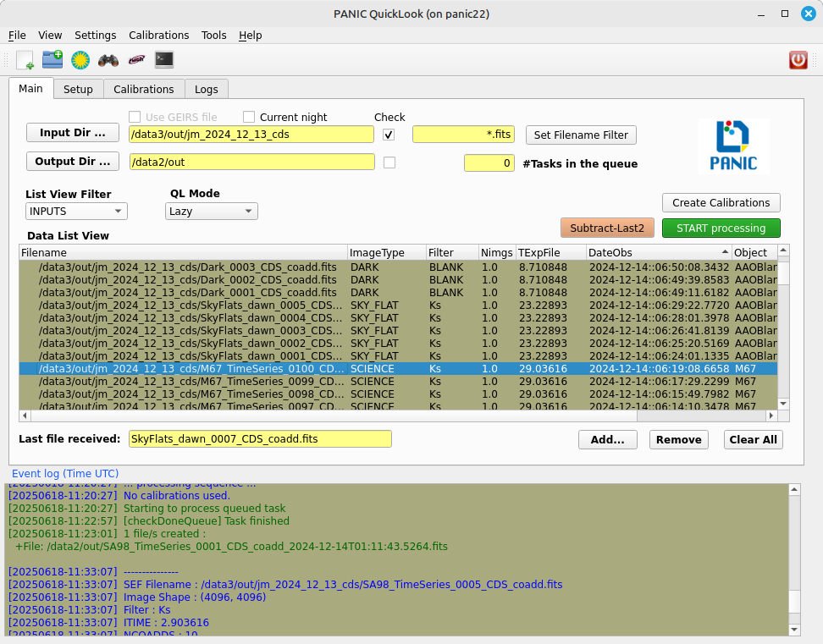This screenshot has width=823, height=644.
Task: Click the Last file received field
Action: 260,439
